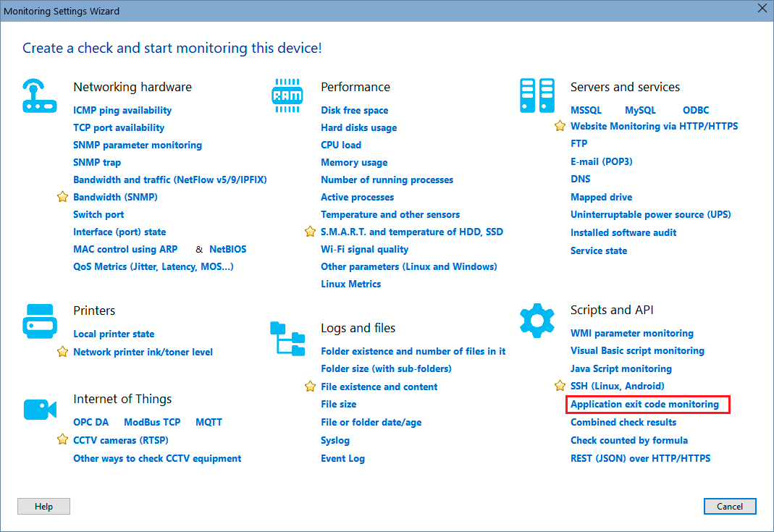This screenshot has height=532, width=774.
Task: Click the gear icon for Scripts and API
Action: 537,318
